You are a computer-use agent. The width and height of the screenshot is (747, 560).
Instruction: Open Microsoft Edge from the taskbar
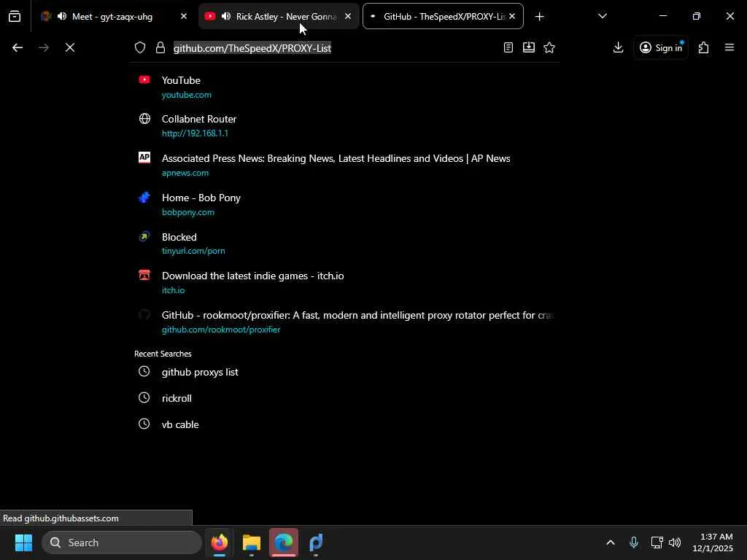click(284, 542)
